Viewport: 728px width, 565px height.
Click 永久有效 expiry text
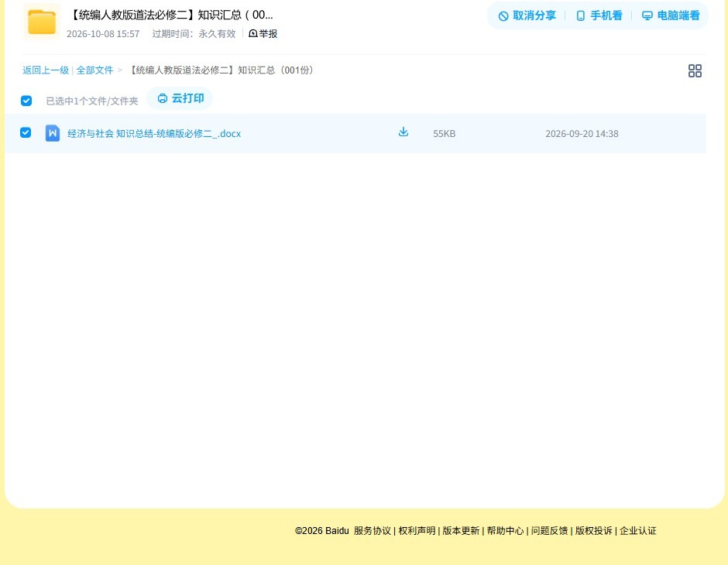(218, 34)
